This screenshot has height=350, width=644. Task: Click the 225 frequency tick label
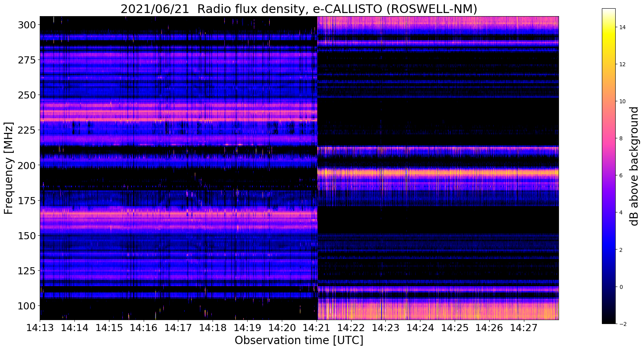[27, 130]
